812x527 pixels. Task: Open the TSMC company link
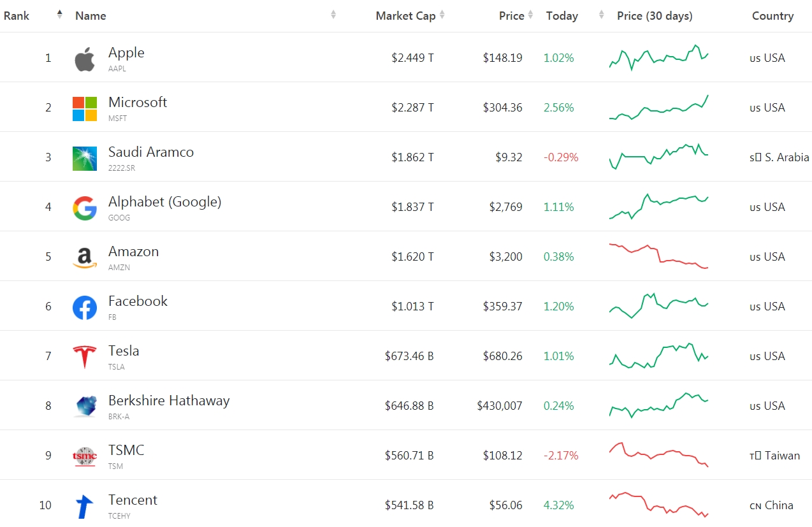coord(126,451)
